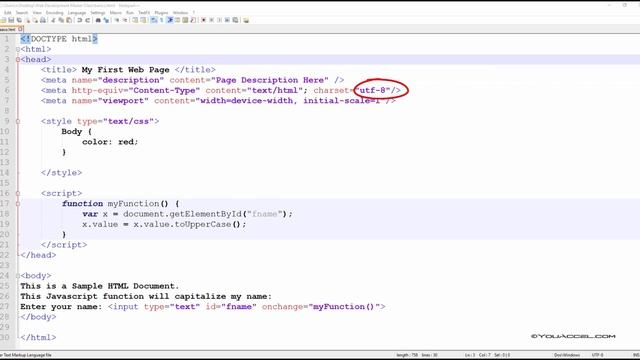The height and width of the screenshot is (360, 640).
Task: Open the Edit menu
Action: tap(8, 13)
